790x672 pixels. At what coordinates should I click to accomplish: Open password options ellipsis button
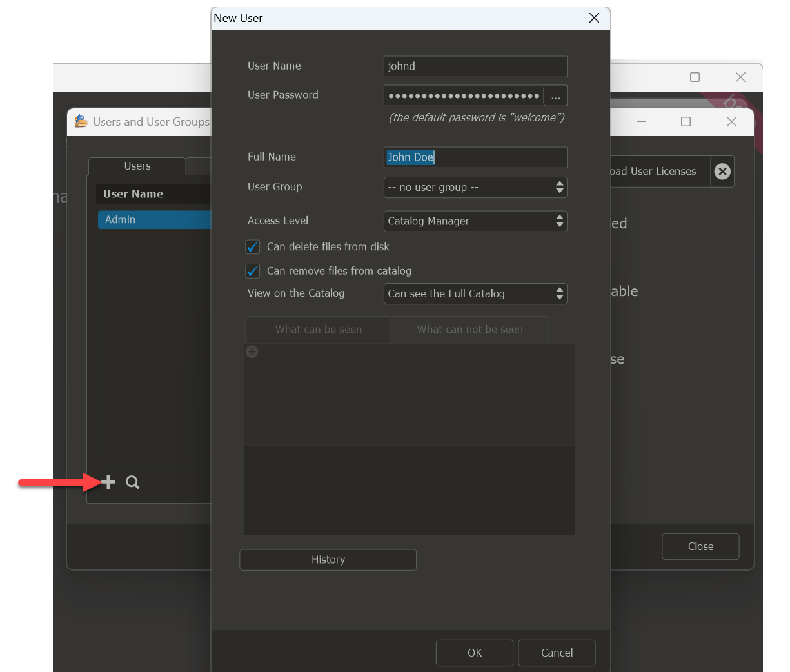point(555,96)
